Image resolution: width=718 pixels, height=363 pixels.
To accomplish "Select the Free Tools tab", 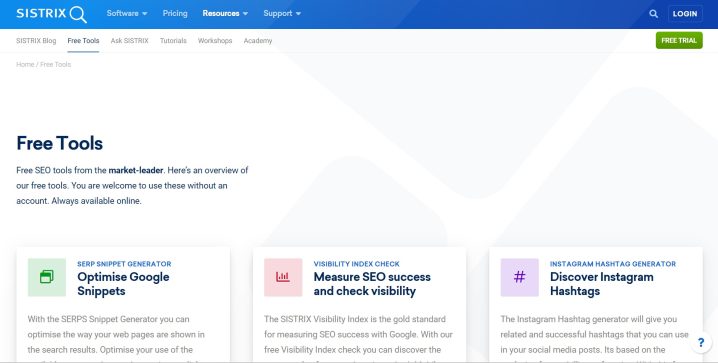I will pyautogui.click(x=83, y=41).
